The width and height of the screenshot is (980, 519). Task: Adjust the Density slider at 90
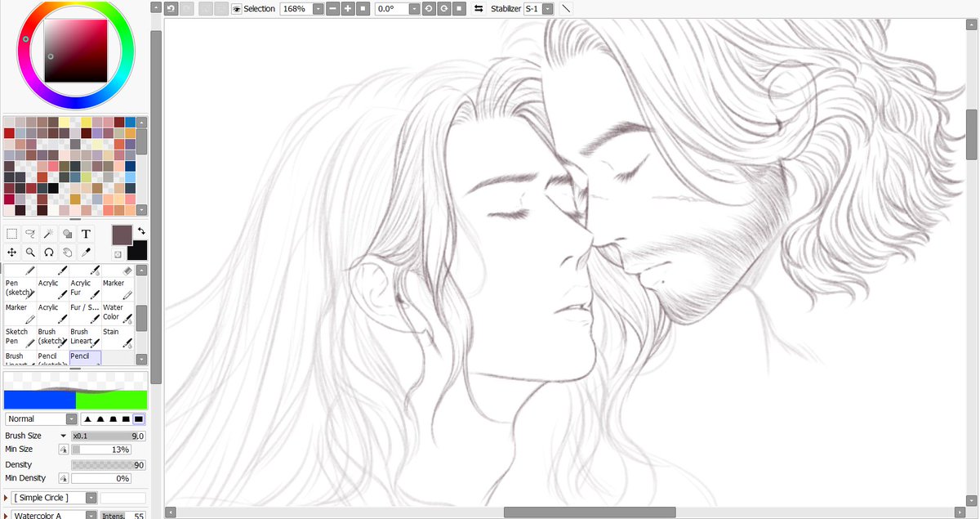[109, 464]
